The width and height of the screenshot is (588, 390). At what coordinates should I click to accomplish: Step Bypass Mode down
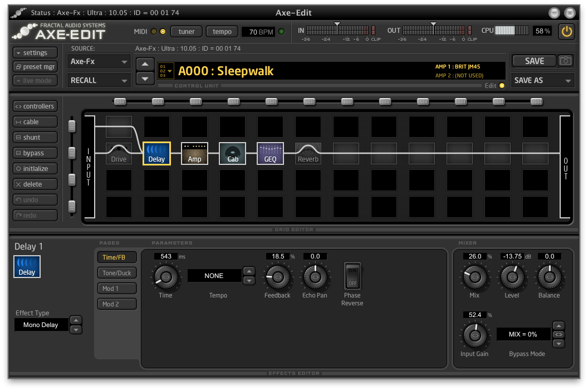pos(558,343)
